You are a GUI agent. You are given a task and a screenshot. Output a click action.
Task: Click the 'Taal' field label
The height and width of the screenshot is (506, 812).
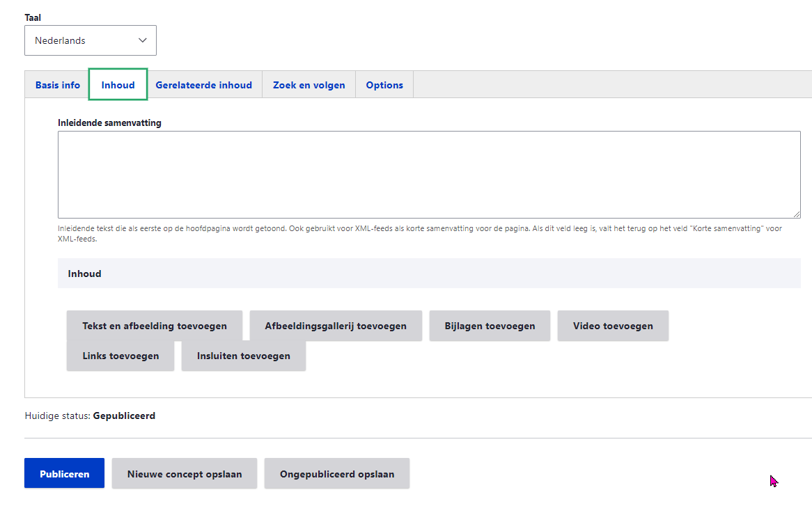[33, 17]
